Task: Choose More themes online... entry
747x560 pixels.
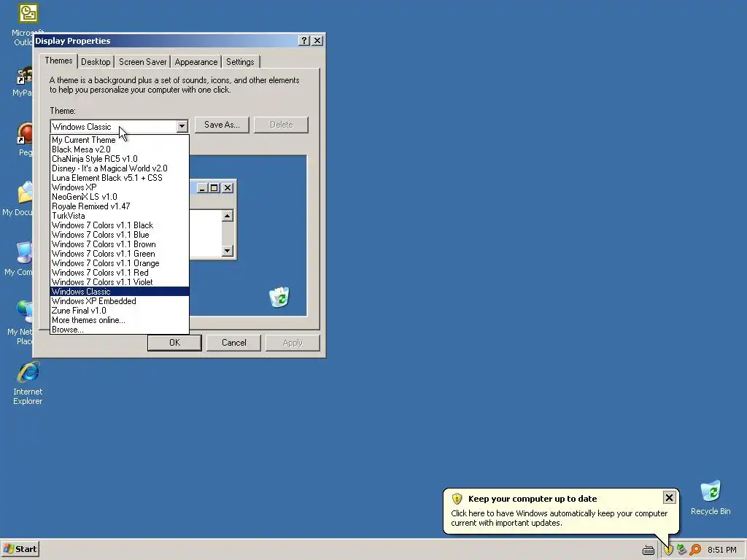Action: (120, 320)
